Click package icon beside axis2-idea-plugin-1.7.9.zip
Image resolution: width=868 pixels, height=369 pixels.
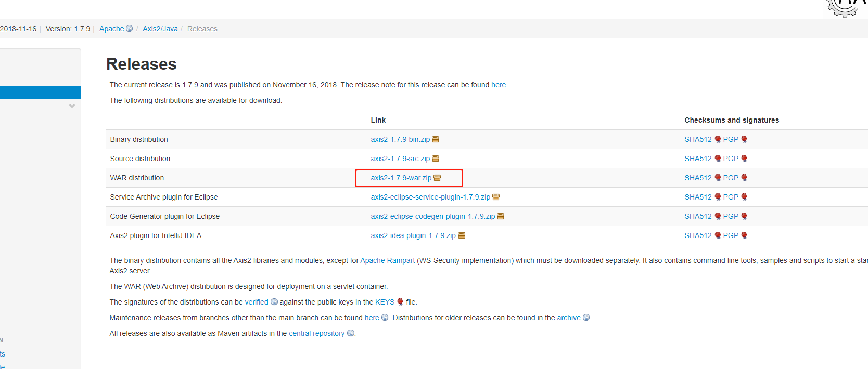tap(462, 235)
